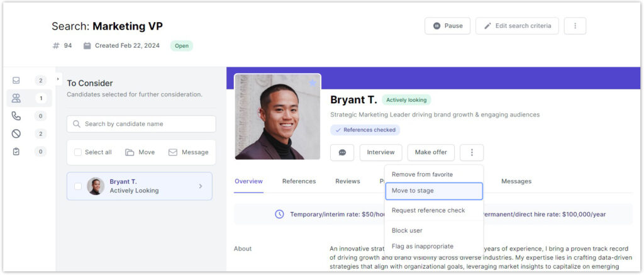
Task: Click the Move folder icon
Action: [x=130, y=152]
